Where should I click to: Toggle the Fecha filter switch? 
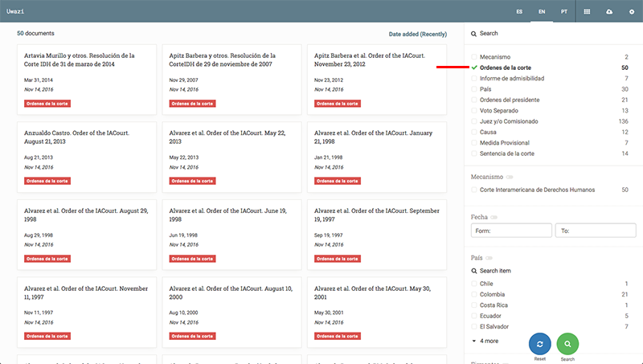pyautogui.click(x=494, y=217)
